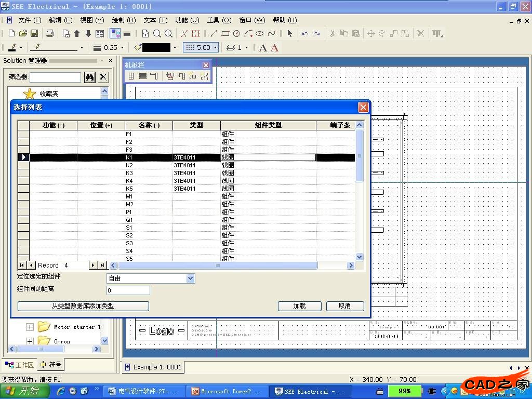Select the Example 1: 0001 document tab

153,367
